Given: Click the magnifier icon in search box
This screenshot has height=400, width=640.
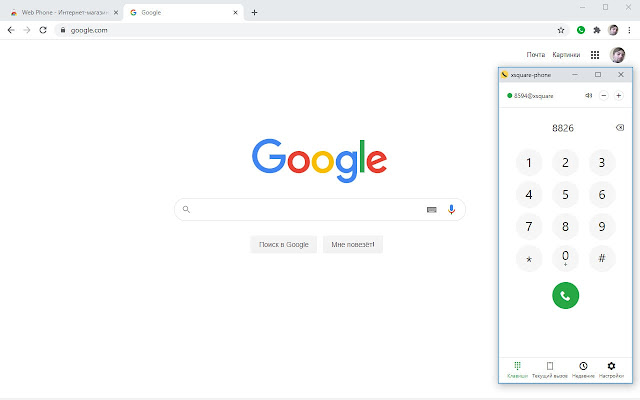Looking at the screenshot, I should (186, 209).
